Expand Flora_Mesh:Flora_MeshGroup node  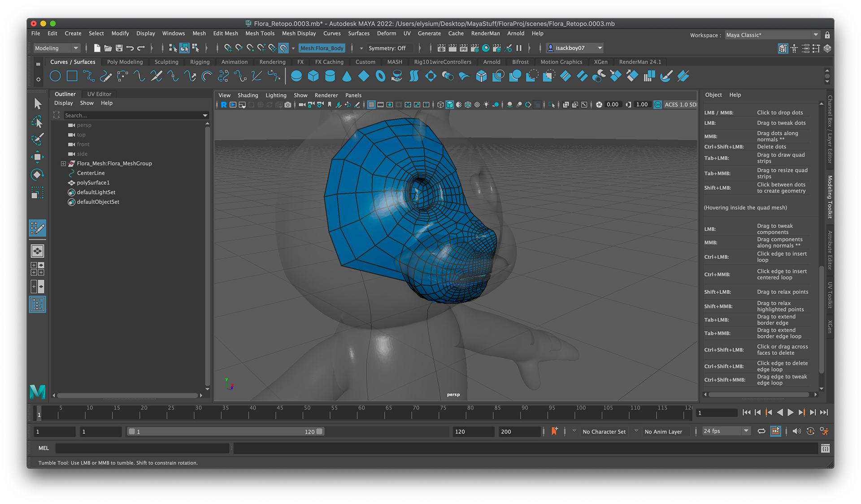[x=63, y=164]
